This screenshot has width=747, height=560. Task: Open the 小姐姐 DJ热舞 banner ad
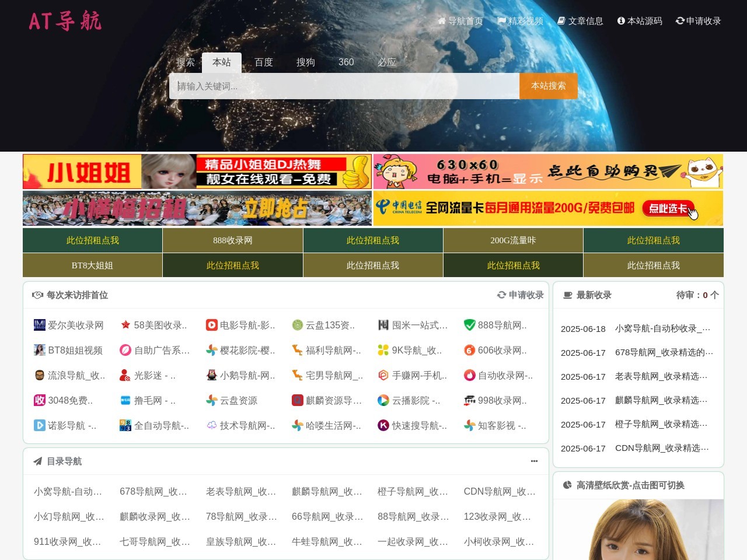[197, 171]
